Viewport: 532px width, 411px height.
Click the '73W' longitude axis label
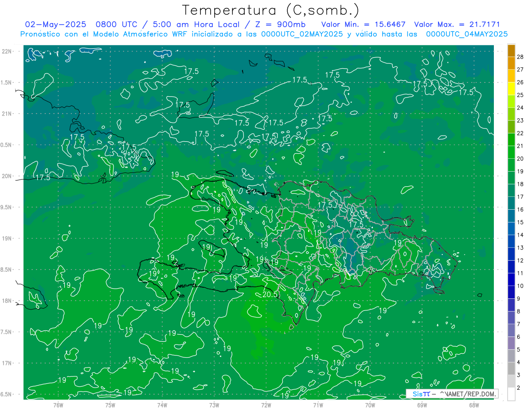[214, 405]
